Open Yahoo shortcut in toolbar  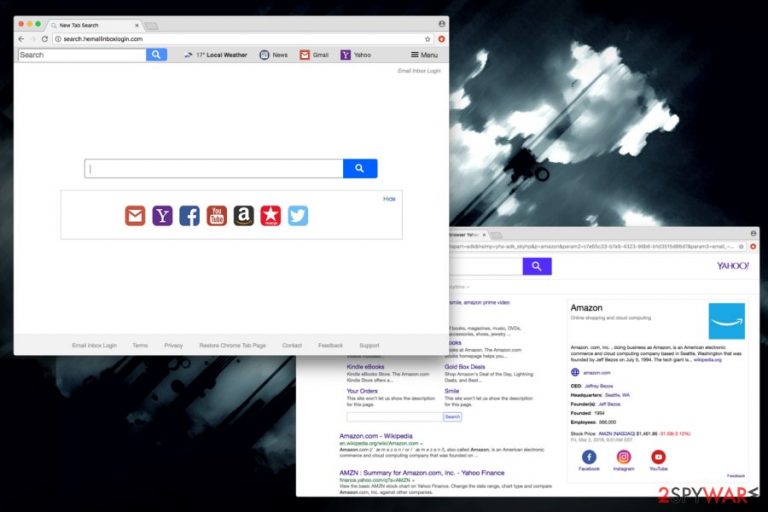coord(356,55)
